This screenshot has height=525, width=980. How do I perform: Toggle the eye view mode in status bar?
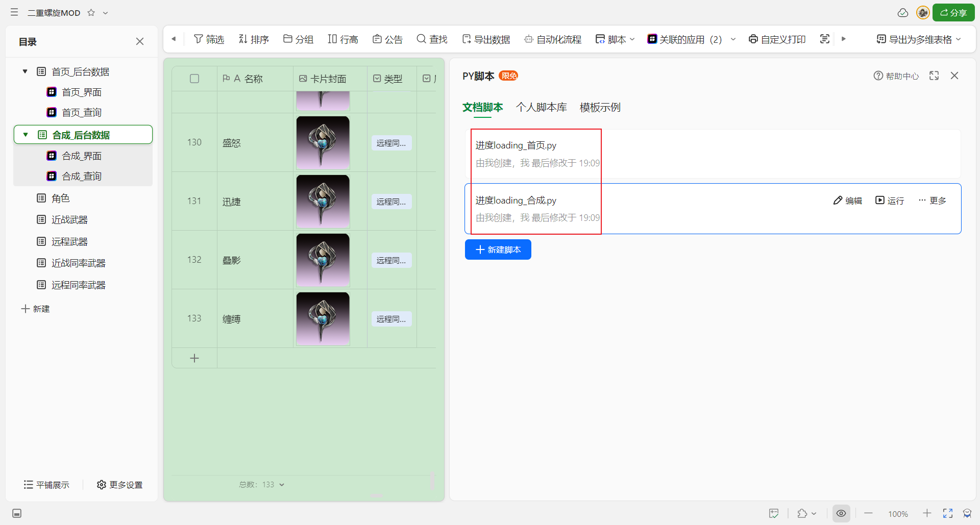coord(841,513)
